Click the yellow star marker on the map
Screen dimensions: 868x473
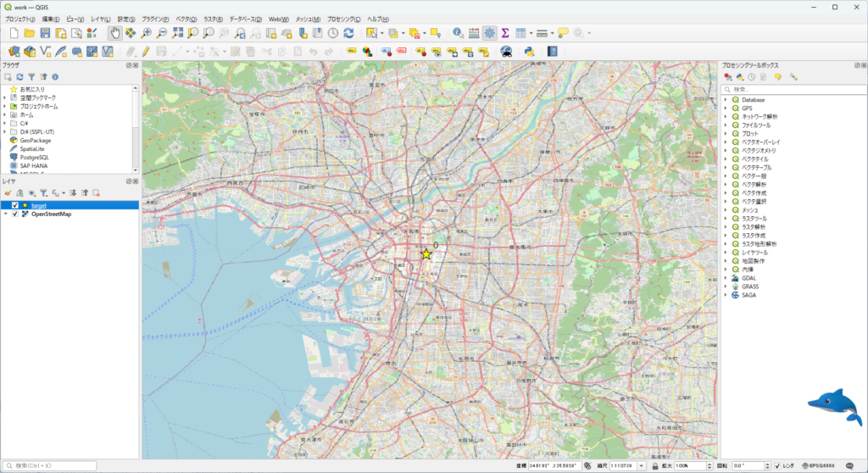coord(426,254)
